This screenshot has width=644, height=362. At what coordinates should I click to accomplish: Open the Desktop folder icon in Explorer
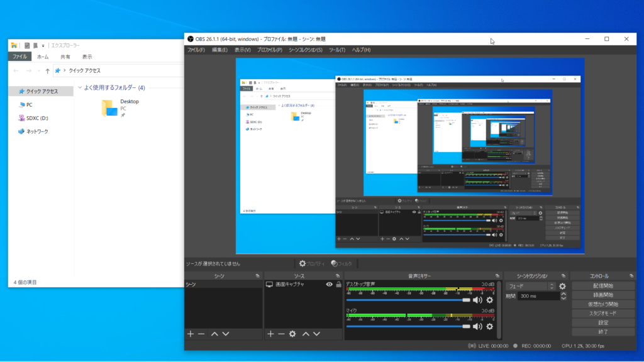coord(109,108)
